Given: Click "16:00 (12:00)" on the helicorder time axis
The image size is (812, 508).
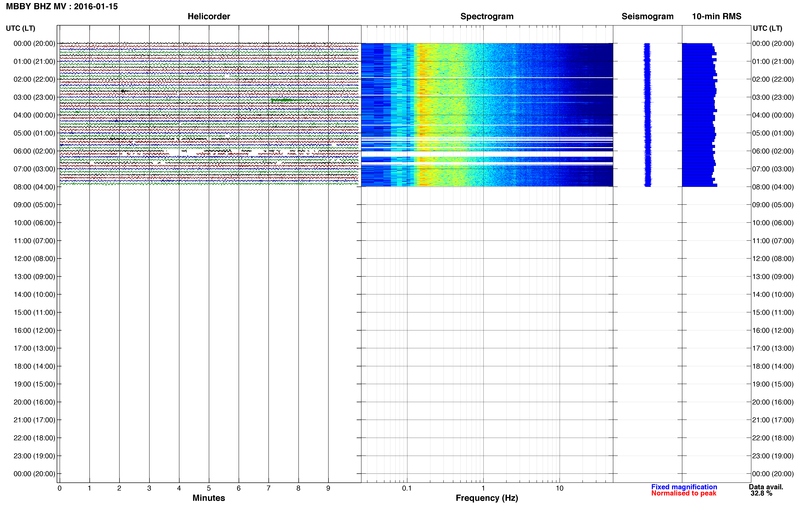Looking at the screenshot, I should [x=34, y=330].
